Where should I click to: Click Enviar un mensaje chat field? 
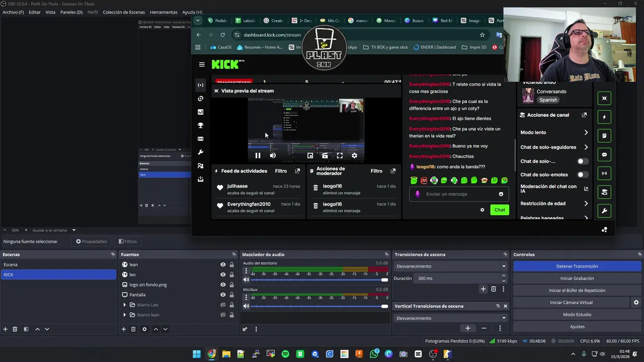pyautogui.click(x=460, y=194)
